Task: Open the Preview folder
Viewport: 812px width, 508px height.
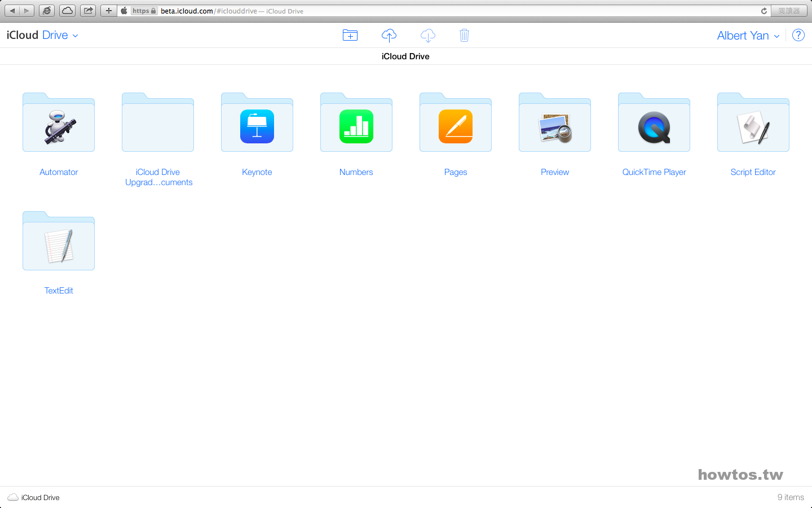Action: tap(555, 122)
